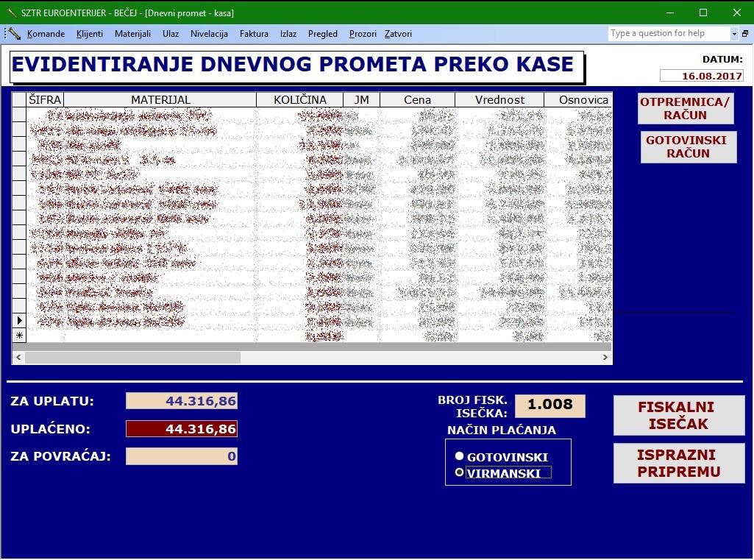Click the OTPREMNICA/RAČUN button
This screenshot has height=560, width=754.
(x=686, y=108)
